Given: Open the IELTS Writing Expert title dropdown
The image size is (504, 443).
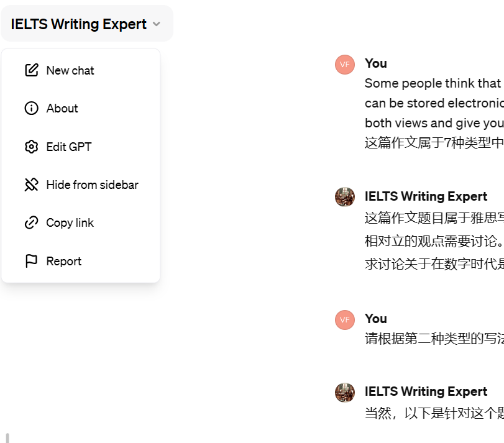Looking at the screenshot, I should pos(87,24).
